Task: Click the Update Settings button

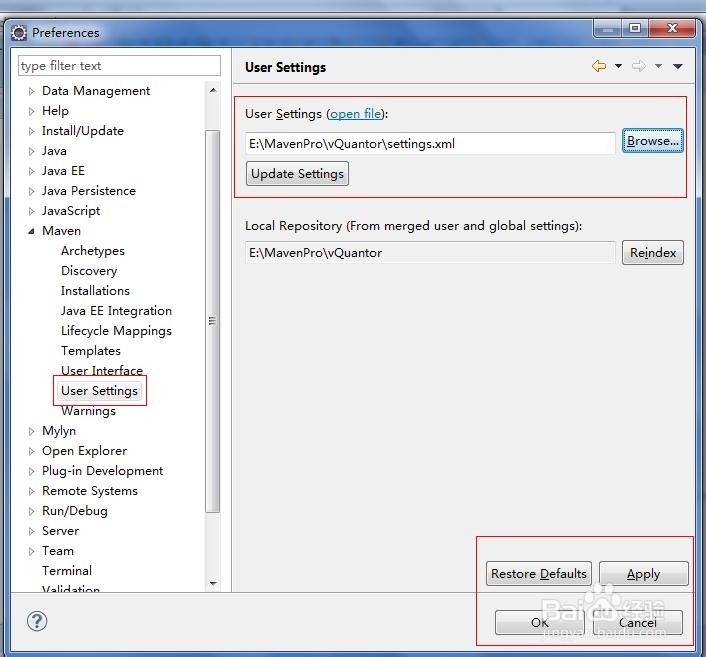Action: (x=297, y=174)
